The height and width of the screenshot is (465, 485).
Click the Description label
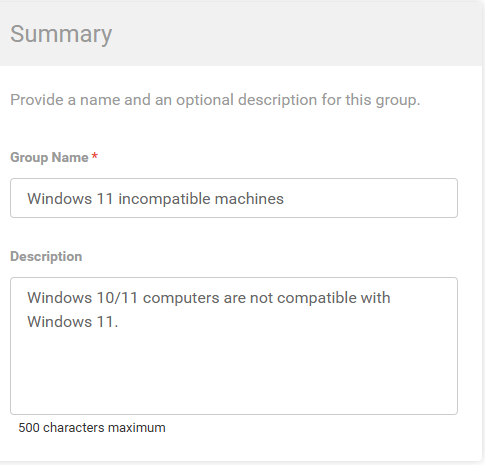pyautogui.click(x=46, y=256)
